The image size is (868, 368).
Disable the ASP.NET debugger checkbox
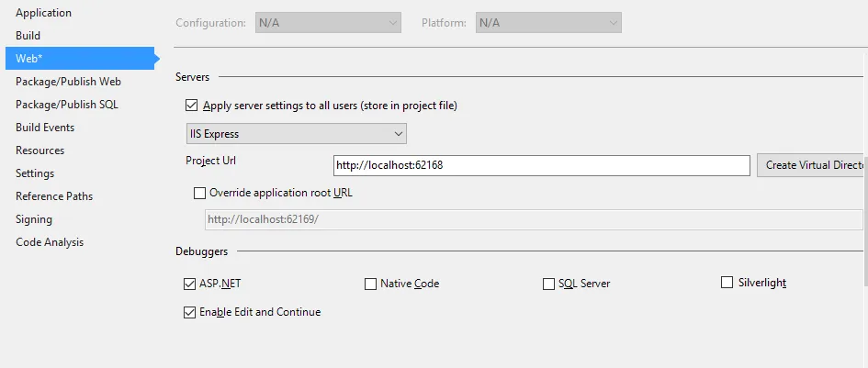point(190,284)
